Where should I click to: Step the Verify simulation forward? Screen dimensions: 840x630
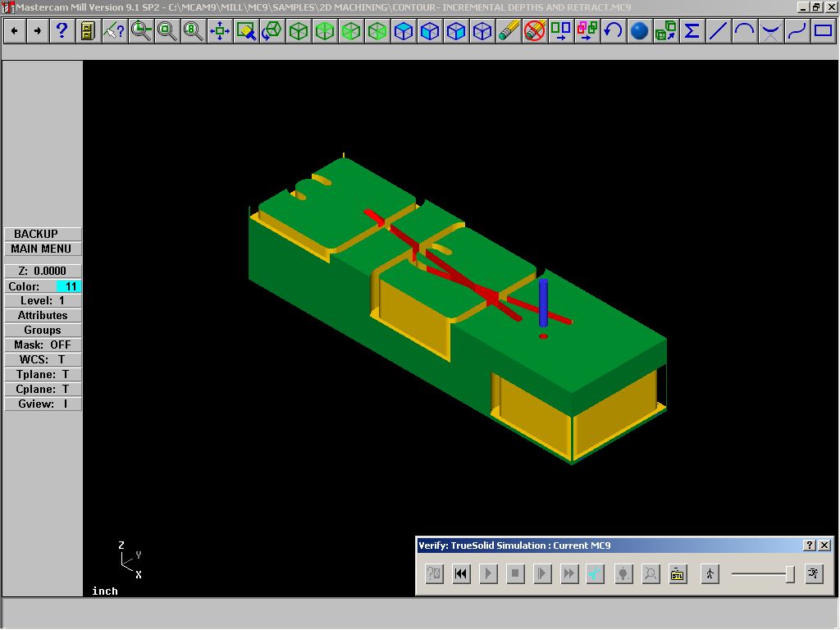pos(542,573)
